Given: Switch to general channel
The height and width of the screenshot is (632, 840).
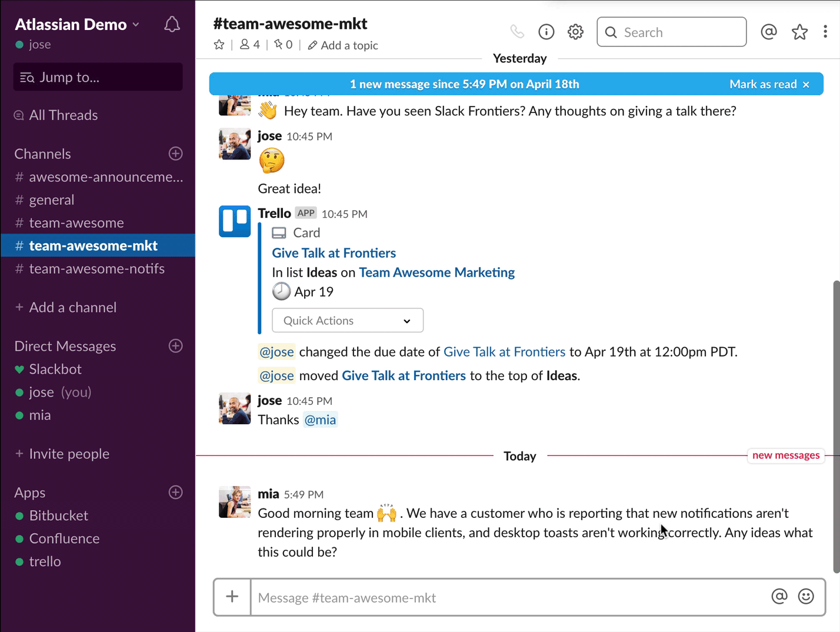Looking at the screenshot, I should [x=98, y=199].
